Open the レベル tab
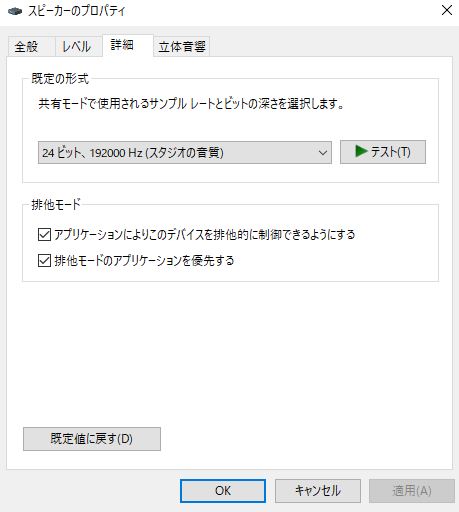 point(77,46)
